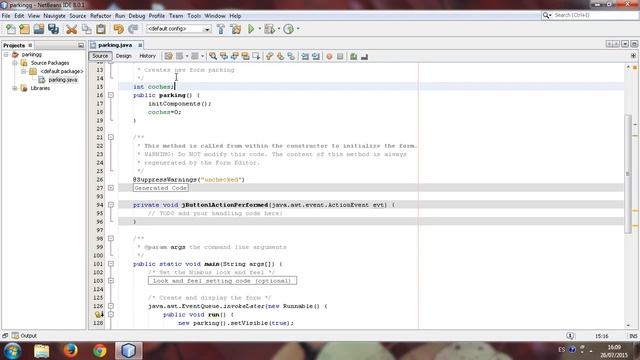Open the Run Project dropdown arrow
Image resolution: width=640 pixels, height=360 pixels.
point(260,29)
